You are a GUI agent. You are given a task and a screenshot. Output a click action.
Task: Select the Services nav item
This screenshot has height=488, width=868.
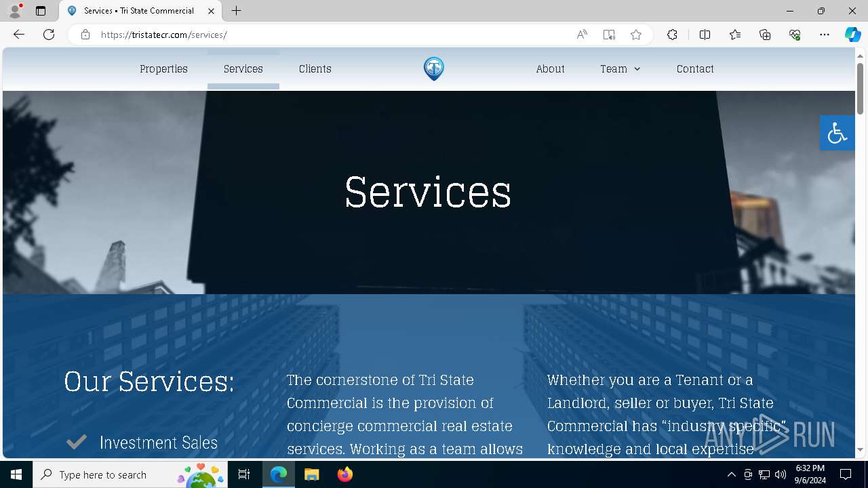pos(243,68)
